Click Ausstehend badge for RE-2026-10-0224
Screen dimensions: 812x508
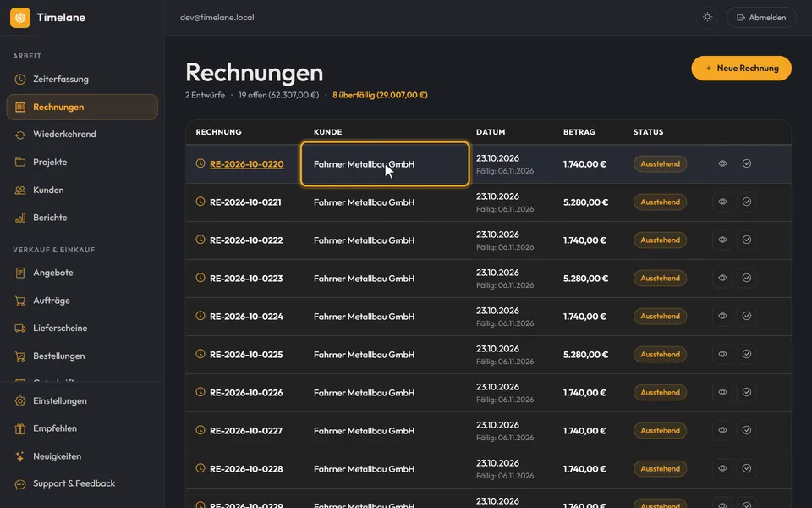(661, 316)
